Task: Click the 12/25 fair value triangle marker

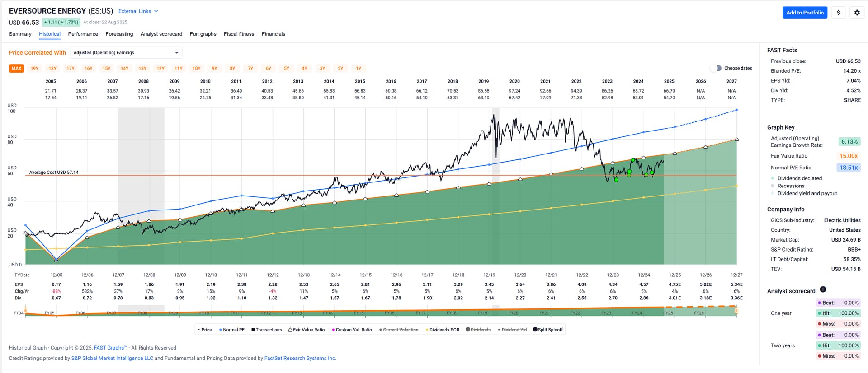Action: 675,154
